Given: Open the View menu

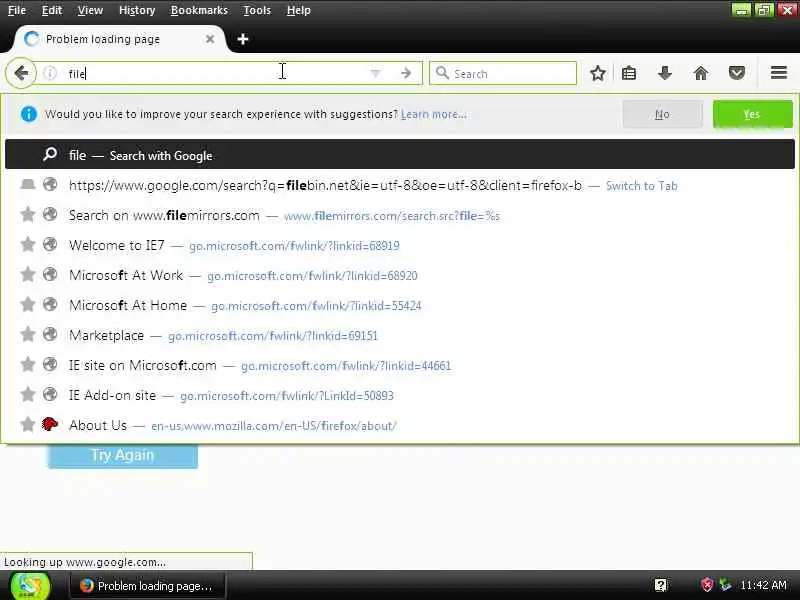Looking at the screenshot, I should [x=90, y=10].
